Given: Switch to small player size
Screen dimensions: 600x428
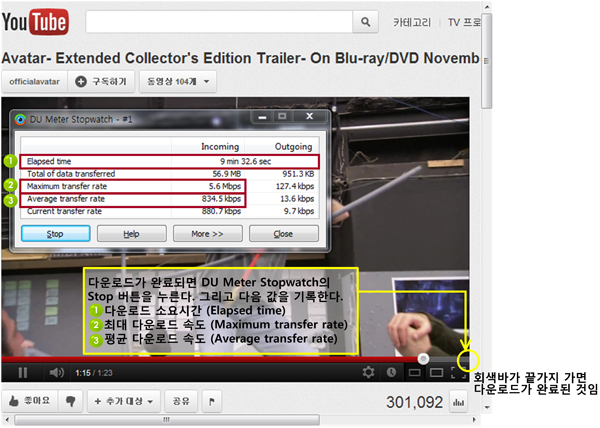Looking at the screenshot, I should tap(414, 373).
